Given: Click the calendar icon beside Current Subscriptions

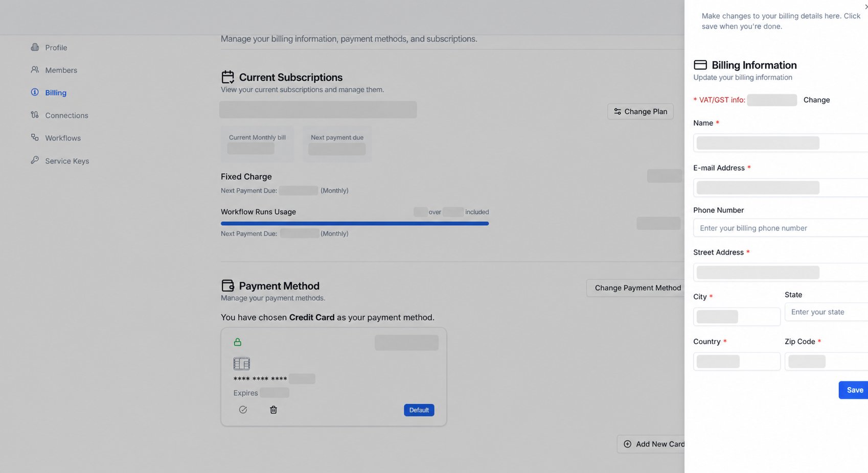Looking at the screenshot, I should pyautogui.click(x=228, y=77).
